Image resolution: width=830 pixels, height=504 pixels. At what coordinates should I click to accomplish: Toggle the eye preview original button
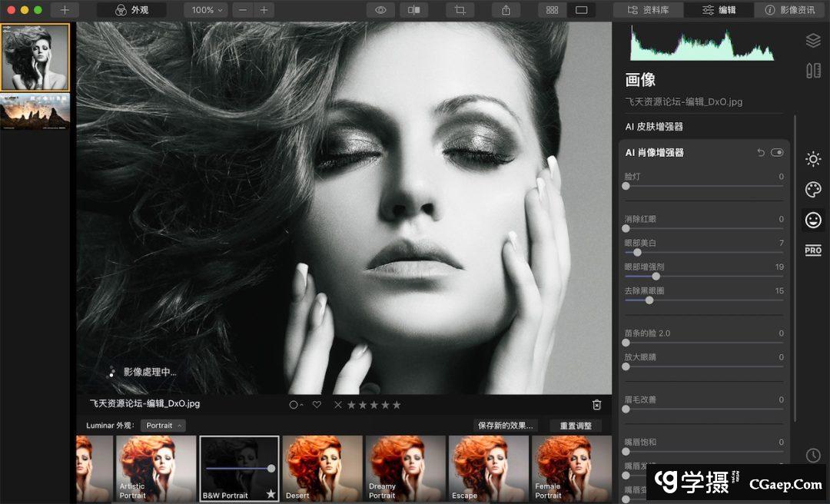coord(380,10)
